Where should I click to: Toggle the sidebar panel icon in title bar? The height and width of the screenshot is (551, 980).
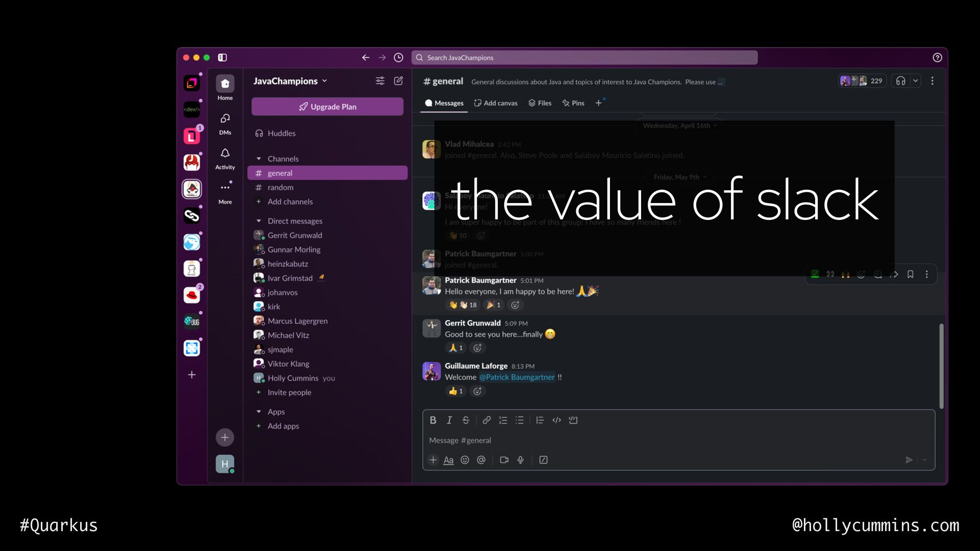pyautogui.click(x=223, y=58)
